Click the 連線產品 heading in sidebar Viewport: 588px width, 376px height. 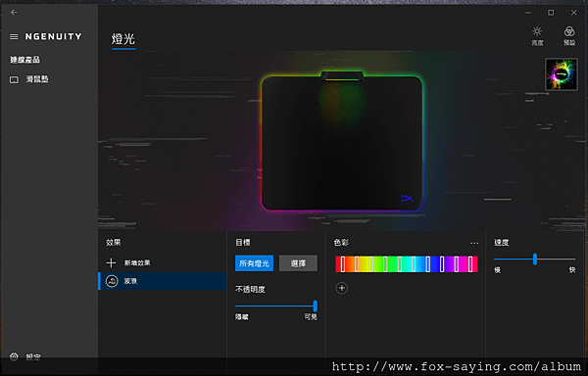(x=24, y=60)
